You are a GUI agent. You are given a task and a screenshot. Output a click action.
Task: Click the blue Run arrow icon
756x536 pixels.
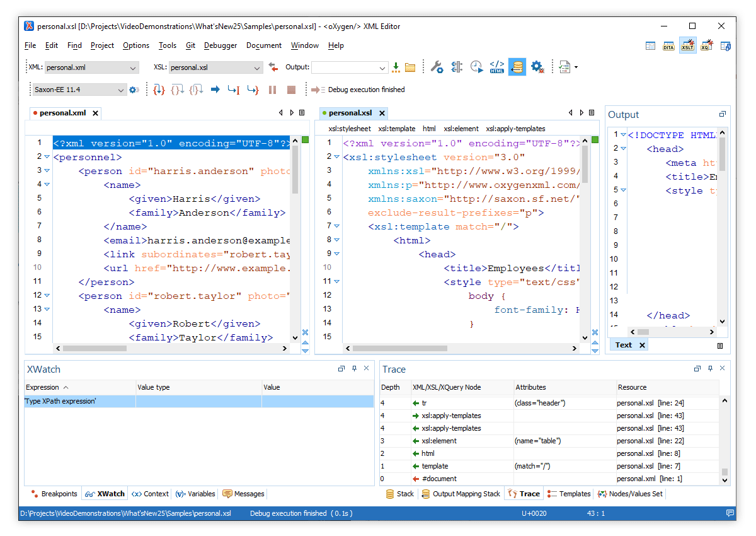pyautogui.click(x=215, y=90)
